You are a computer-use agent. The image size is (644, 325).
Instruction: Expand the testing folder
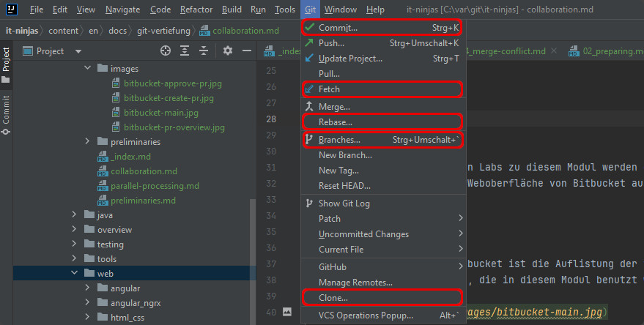(x=74, y=244)
